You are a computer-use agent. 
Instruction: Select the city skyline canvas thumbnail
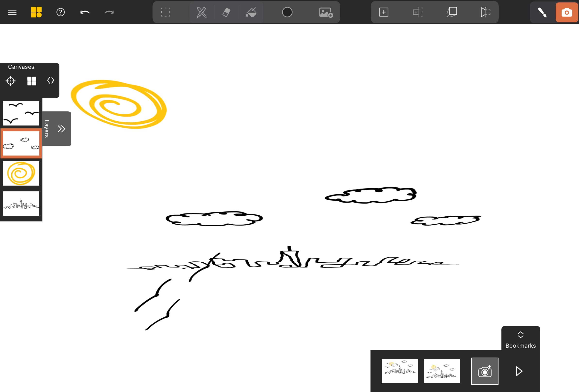pos(21,204)
